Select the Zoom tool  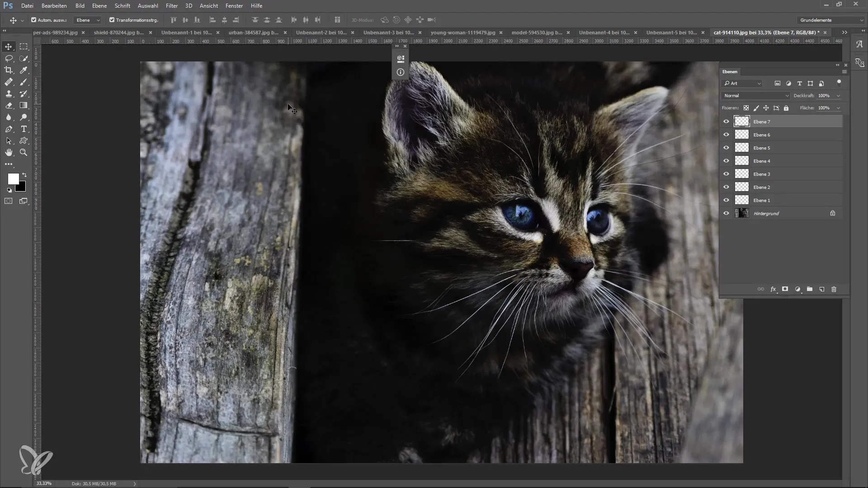24,153
